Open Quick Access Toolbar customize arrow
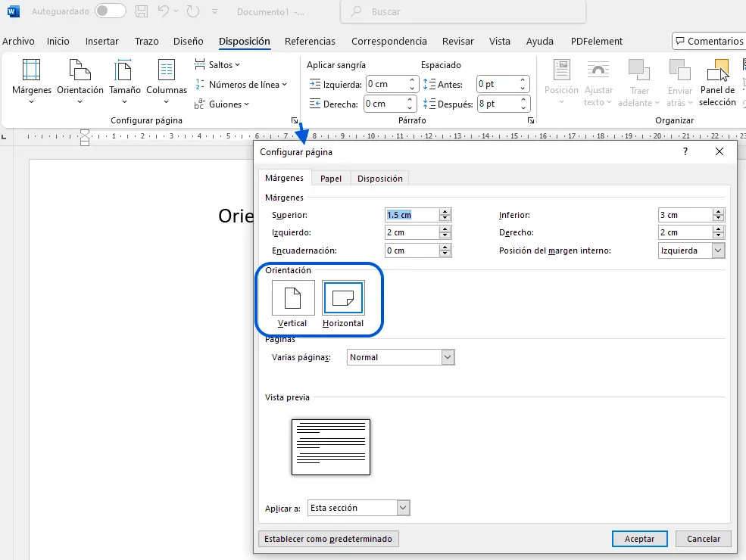Image resolution: width=746 pixels, height=560 pixels. pyautogui.click(x=214, y=11)
